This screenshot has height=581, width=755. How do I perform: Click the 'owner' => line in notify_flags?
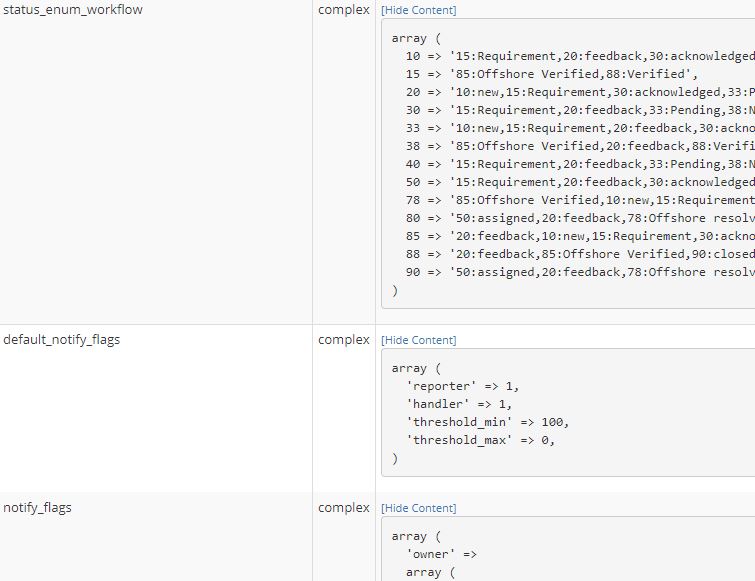(442, 554)
